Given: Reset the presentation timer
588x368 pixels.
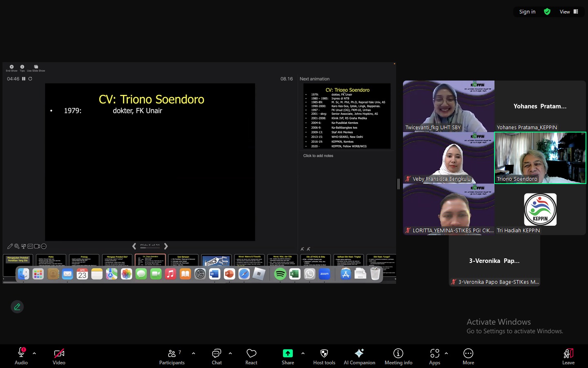Looking at the screenshot, I should coord(30,79).
